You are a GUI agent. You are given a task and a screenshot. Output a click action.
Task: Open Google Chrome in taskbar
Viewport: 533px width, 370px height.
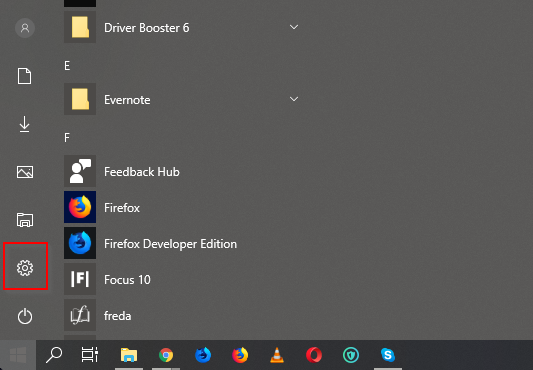[166, 355]
